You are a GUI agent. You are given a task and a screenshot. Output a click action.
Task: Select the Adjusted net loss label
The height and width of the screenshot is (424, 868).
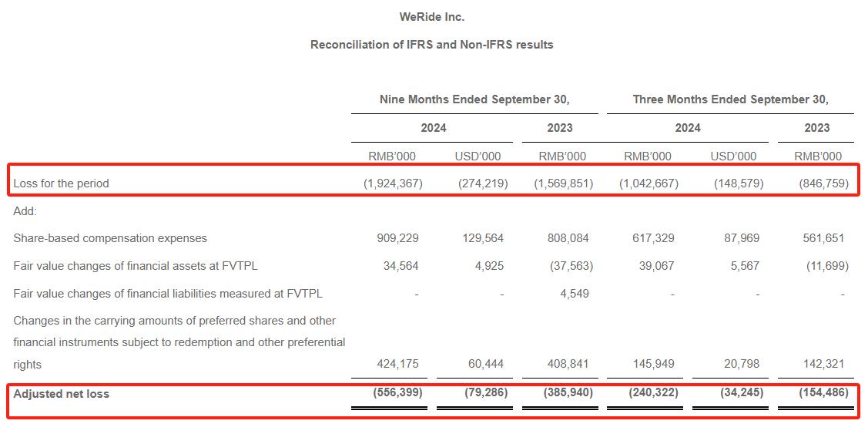click(62, 394)
